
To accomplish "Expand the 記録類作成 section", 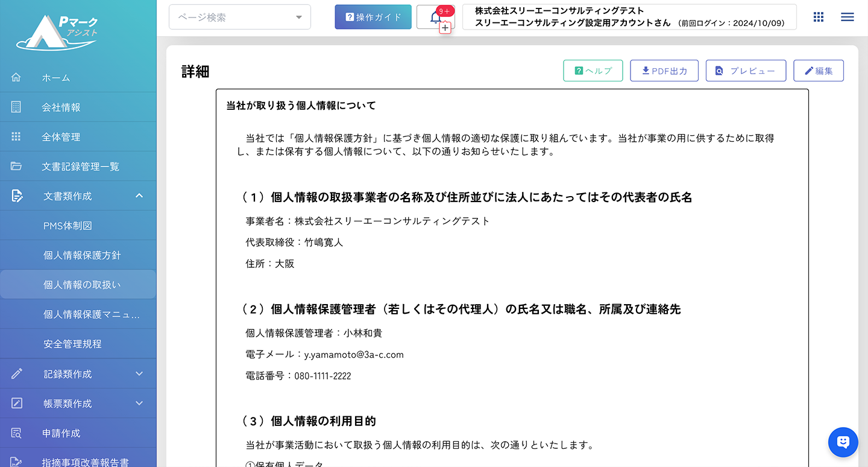I will click(139, 373).
